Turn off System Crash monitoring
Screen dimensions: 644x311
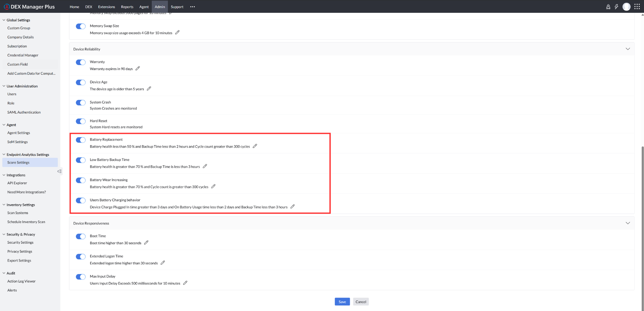81,103
